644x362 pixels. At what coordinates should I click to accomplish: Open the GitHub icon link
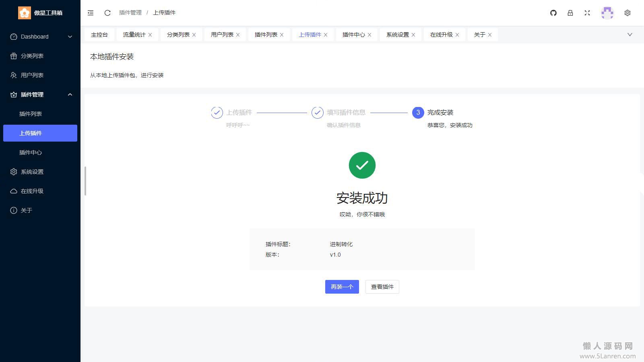pyautogui.click(x=553, y=13)
